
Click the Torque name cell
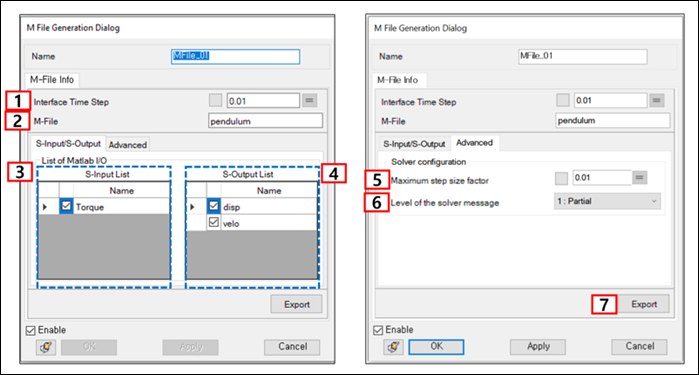121,207
